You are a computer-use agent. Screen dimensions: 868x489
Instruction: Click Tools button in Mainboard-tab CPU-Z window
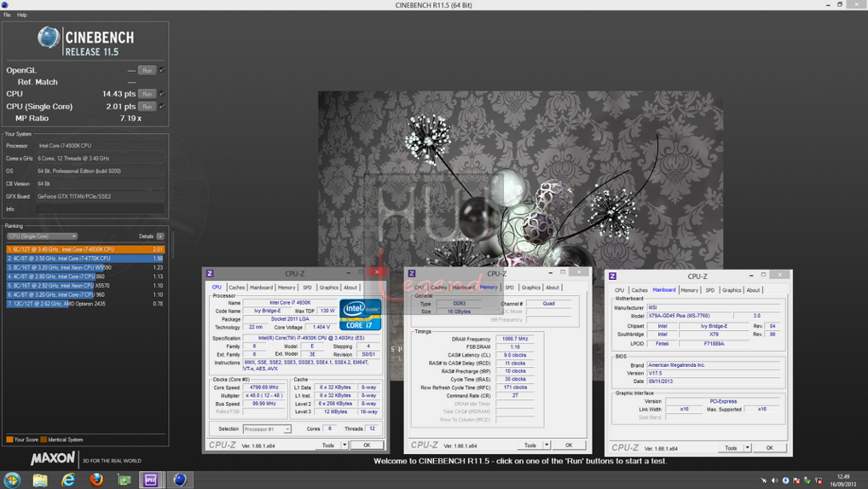[x=730, y=448]
